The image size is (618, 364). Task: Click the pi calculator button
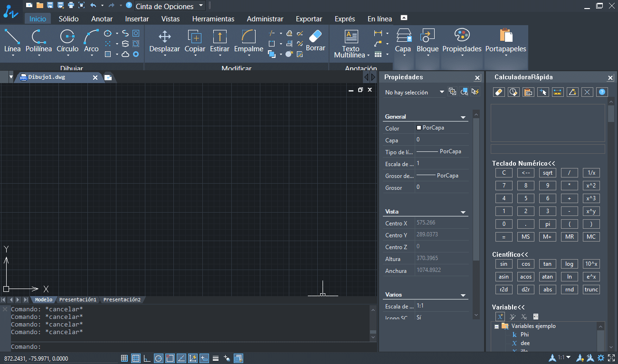[x=548, y=224]
